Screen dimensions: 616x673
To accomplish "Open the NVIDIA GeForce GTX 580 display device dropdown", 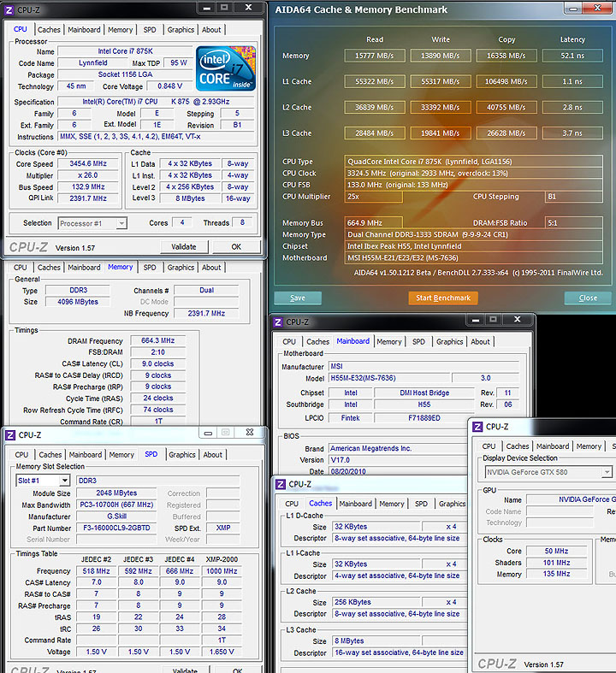I will tap(607, 473).
